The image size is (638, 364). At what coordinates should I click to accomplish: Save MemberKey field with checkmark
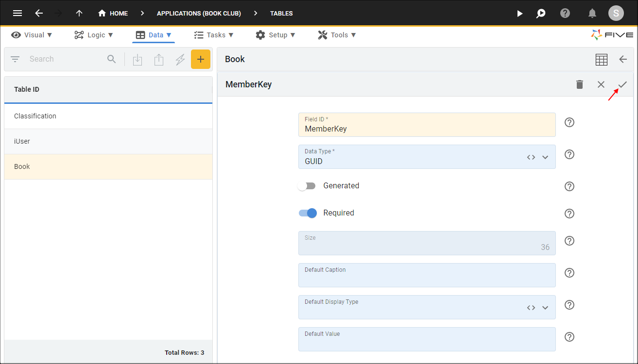[622, 84]
